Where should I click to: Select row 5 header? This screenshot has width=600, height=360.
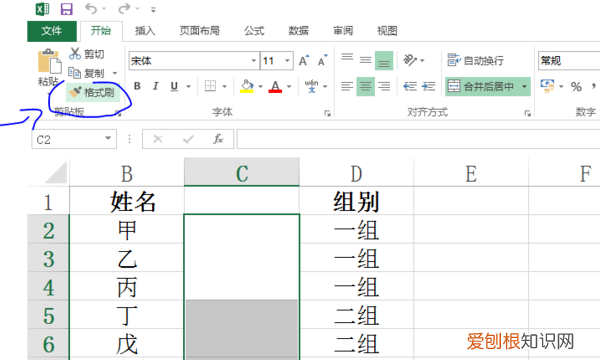pyautogui.click(x=49, y=315)
